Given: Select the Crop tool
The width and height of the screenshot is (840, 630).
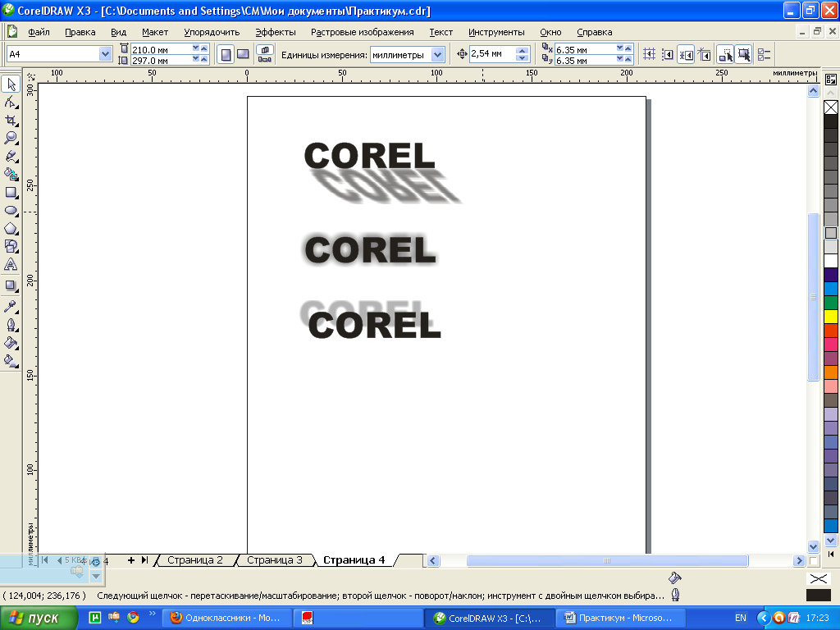Looking at the screenshot, I should coord(11,120).
